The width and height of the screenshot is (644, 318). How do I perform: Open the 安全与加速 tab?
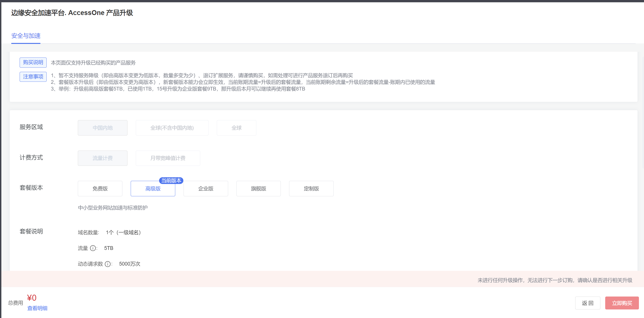pyautogui.click(x=26, y=36)
